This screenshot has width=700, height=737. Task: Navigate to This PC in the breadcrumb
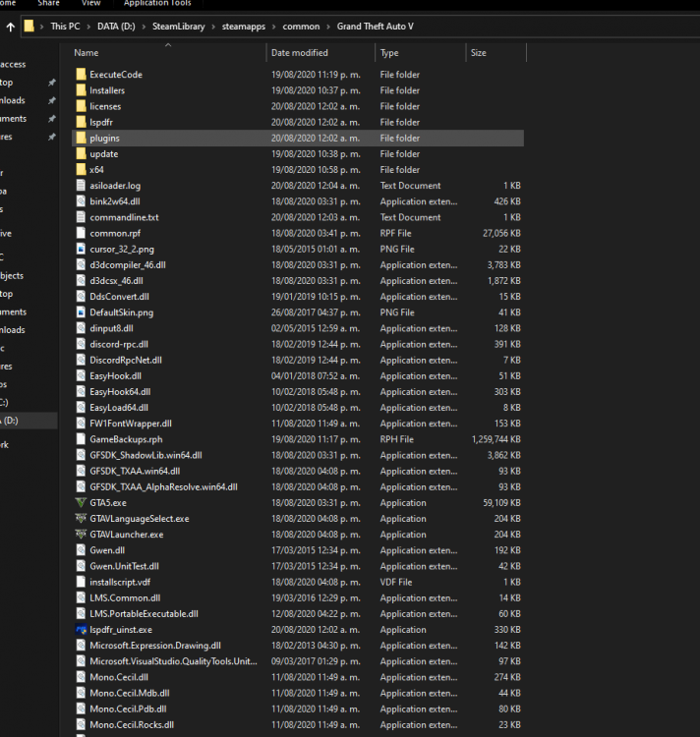[x=65, y=27]
